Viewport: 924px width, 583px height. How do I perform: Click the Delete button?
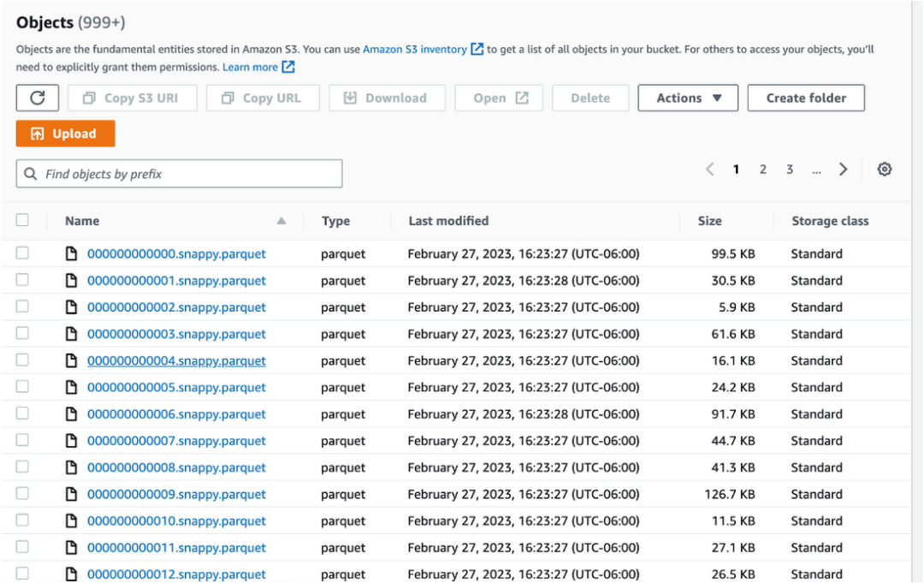coord(590,98)
